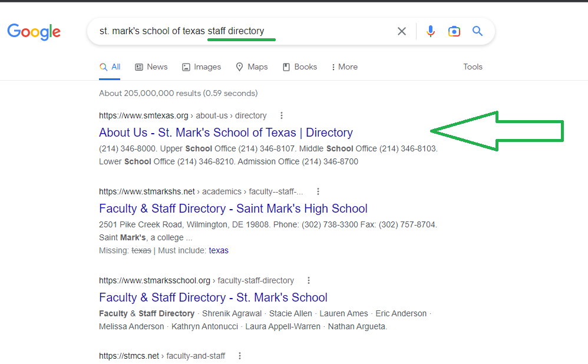Image resolution: width=588 pixels, height=364 pixels.
Task: Click the stmarkshs.net academics URL breadcrumb
Action: click(201, 192)
